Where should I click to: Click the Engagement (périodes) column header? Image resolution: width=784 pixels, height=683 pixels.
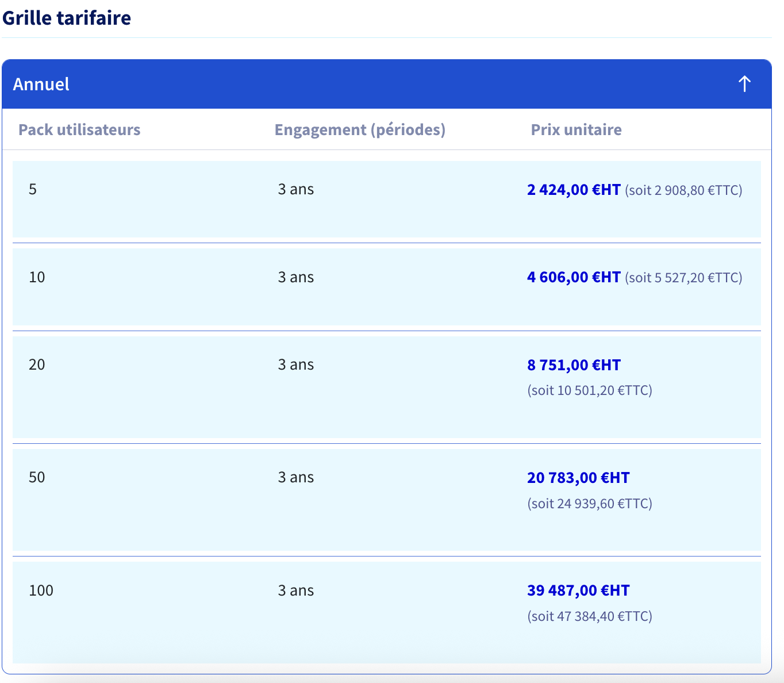[360, 129]
